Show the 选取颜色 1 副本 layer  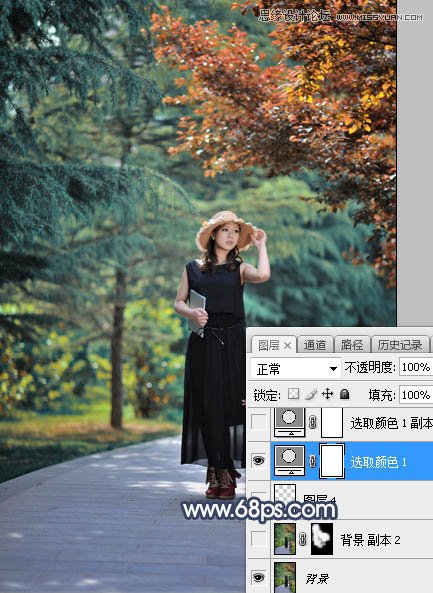259,422
